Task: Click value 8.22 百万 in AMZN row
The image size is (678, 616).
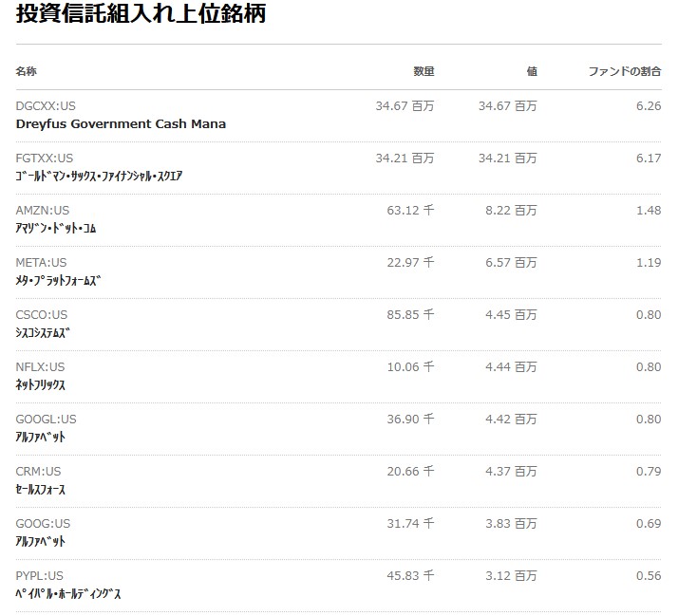Action: 511,211
